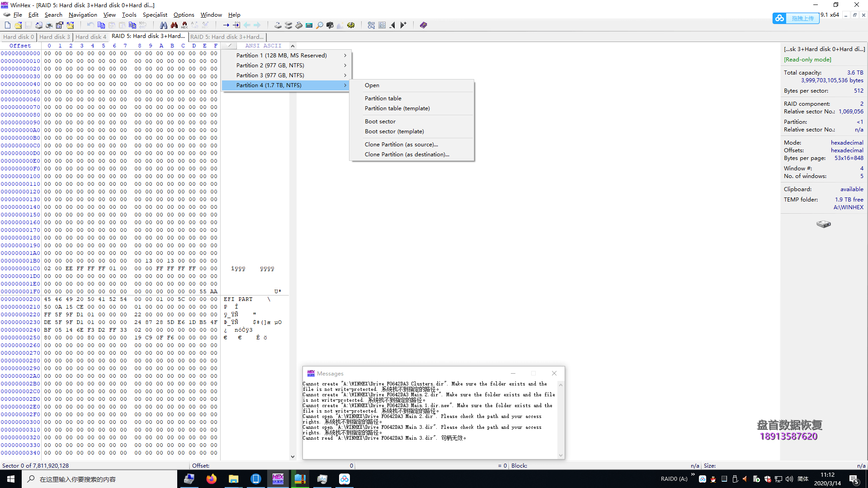Viewport: 868px width, 488px height.
Task: Click the WinHex taskbar icon
Action: pos(278,479)
